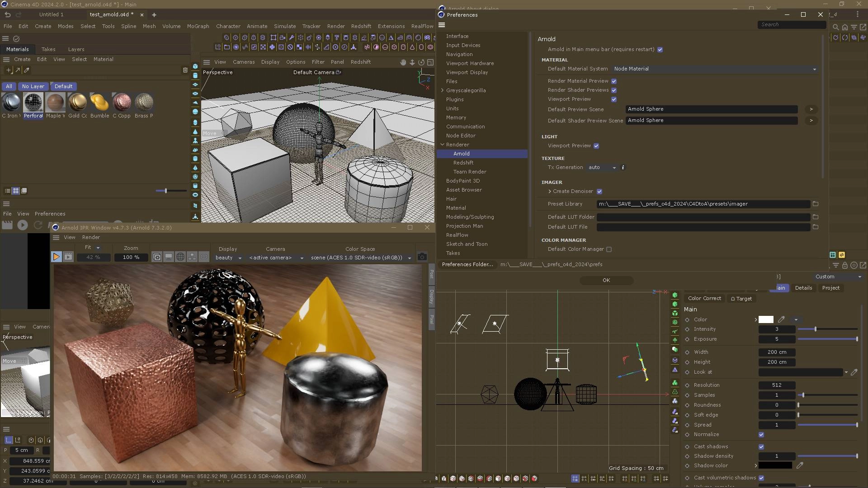Click the black Shadow color swatch
The height and width of the screenshot is (488, 868).
pyautogui.click(x=775, y=465)
